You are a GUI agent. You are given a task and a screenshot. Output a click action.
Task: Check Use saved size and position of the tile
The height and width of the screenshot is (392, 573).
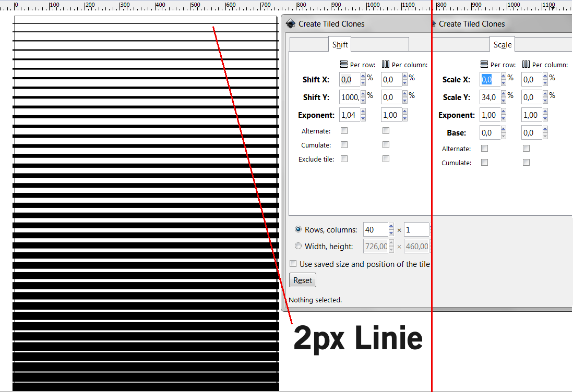click(293, 263)
